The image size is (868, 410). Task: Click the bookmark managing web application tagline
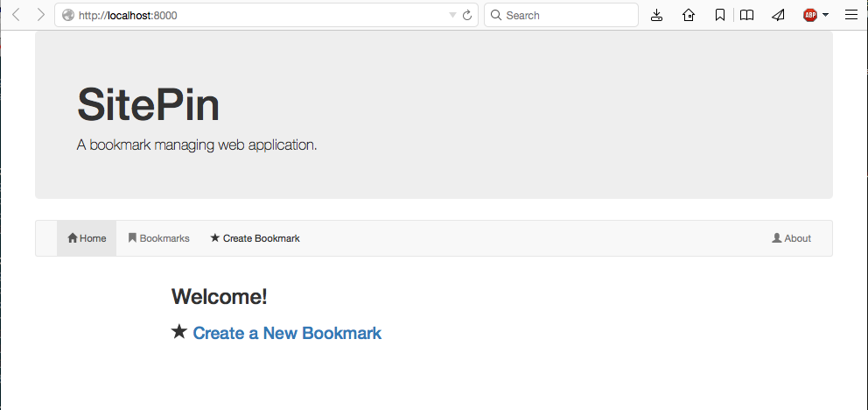[197, 145]
